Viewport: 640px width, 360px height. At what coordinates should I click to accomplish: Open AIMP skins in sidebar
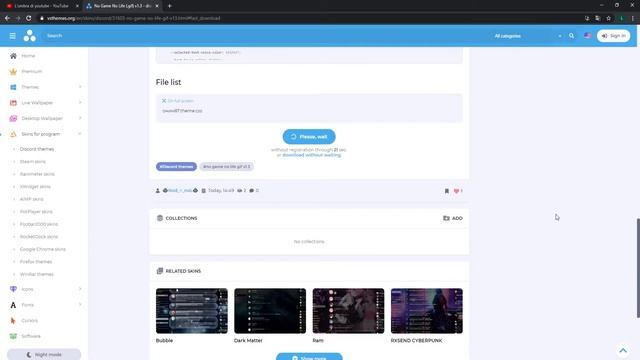coord(31,199)
